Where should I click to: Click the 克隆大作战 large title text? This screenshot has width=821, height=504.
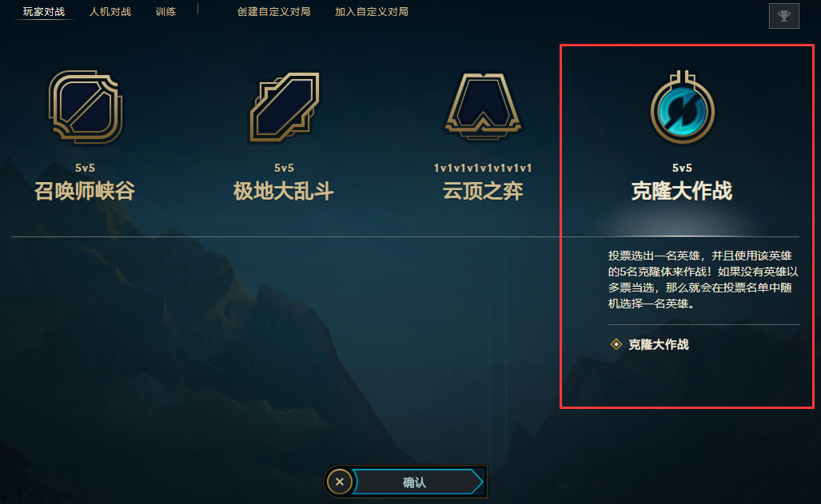coord(682,191)
